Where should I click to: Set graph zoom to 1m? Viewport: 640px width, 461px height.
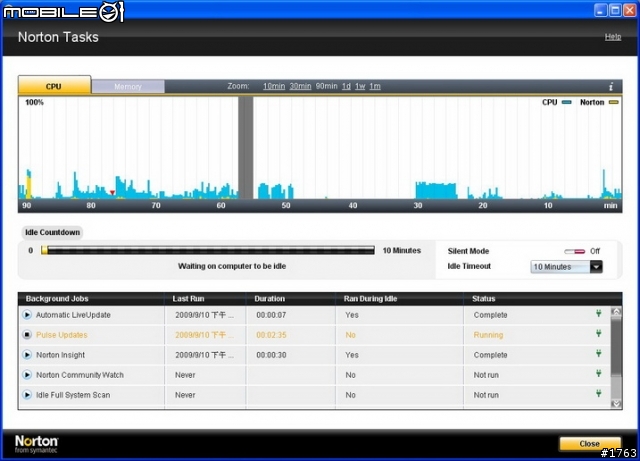pyautogui.click(x=375, y=86)
